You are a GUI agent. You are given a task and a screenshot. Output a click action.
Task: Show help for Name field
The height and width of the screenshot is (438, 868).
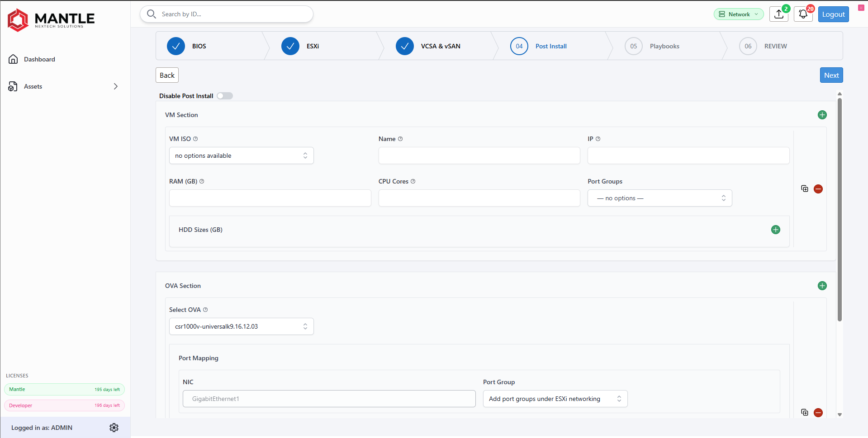click(400, 139)
